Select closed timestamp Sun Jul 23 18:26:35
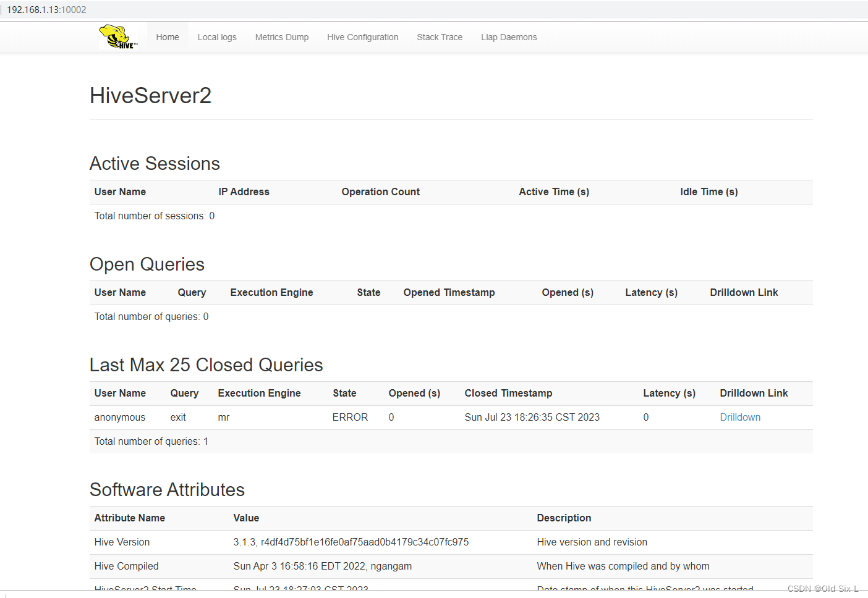Screen dimensions: 868x598 coord(532,418)
